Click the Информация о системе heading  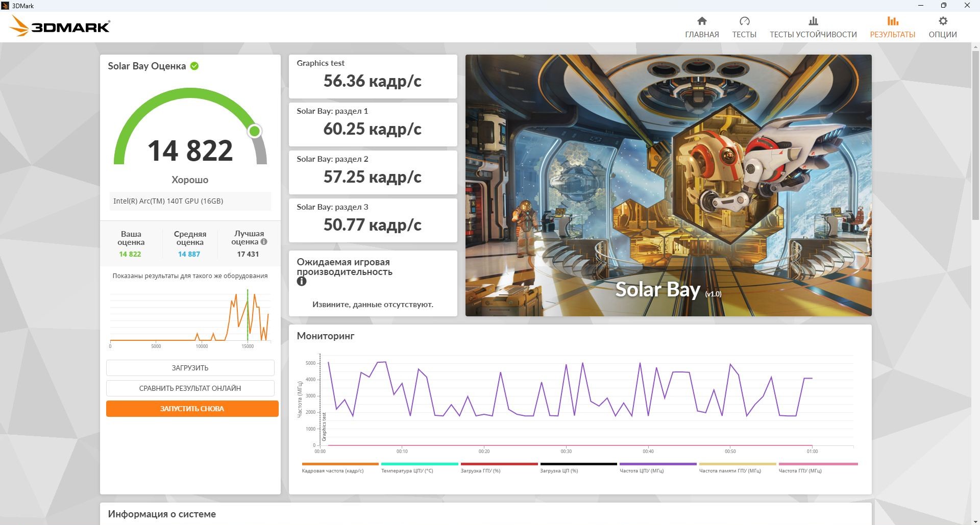click(162, 514)
